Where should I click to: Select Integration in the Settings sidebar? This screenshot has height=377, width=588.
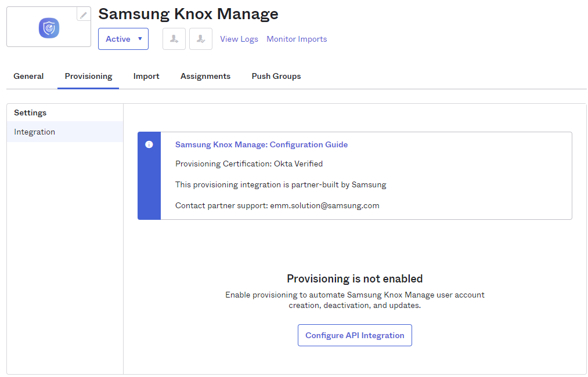(65, 132)
